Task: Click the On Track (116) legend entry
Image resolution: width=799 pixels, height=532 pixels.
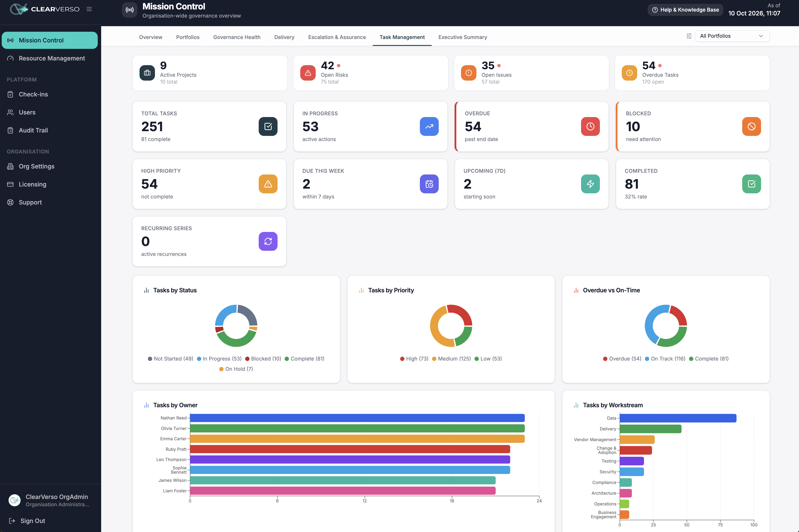Action: [665, 359]
